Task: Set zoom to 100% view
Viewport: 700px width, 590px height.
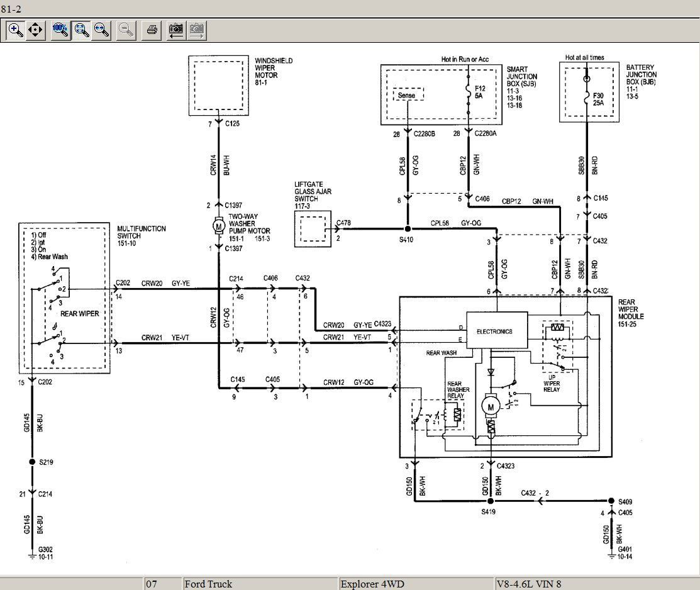Action: click(x=61, y=30)
